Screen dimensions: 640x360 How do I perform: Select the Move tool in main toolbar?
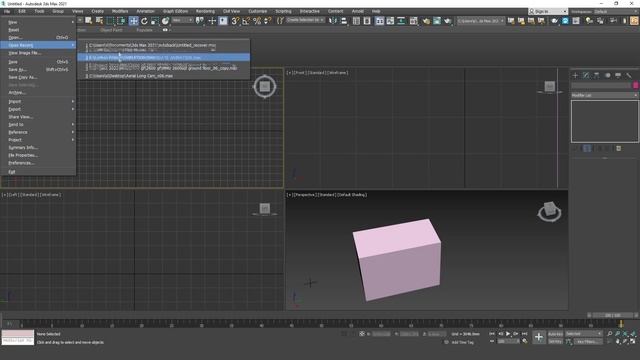pos(133,21)
